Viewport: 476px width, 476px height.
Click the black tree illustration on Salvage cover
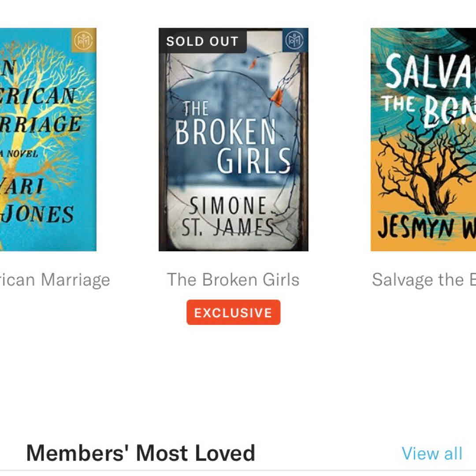(x=423, y=172)
